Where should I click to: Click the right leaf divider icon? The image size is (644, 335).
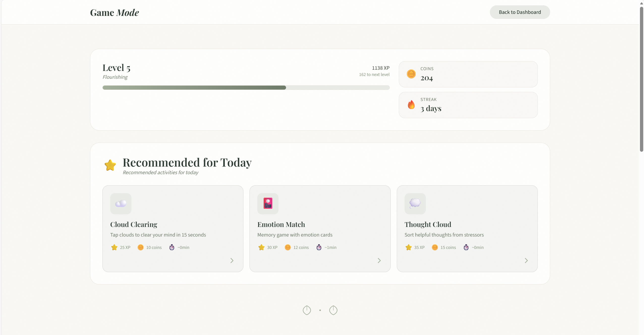click(x=333, y=310)
